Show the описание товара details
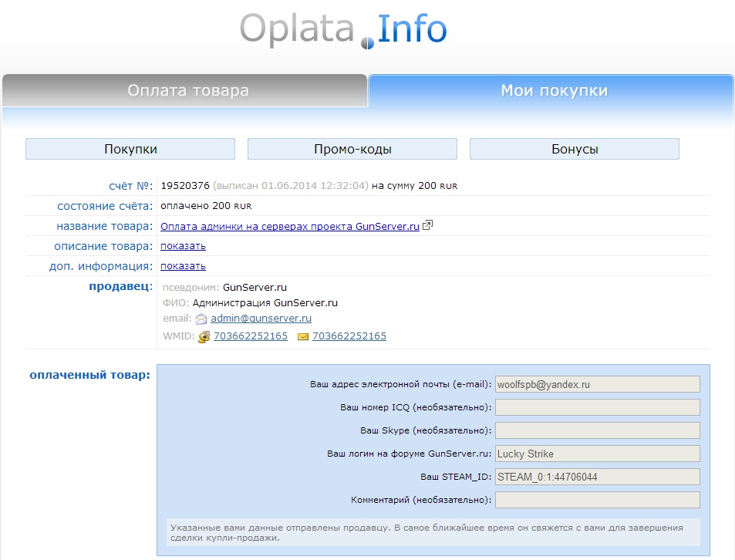 tap(183, 246)
